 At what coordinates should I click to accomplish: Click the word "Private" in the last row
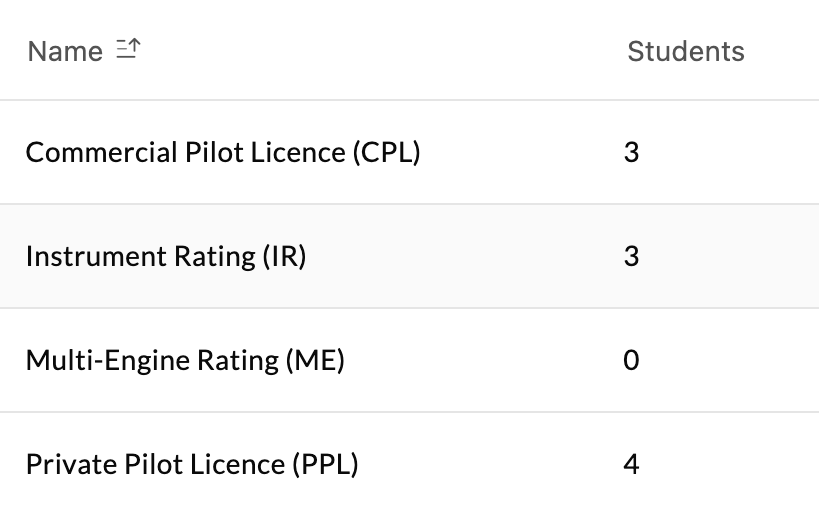pos(62,465)
